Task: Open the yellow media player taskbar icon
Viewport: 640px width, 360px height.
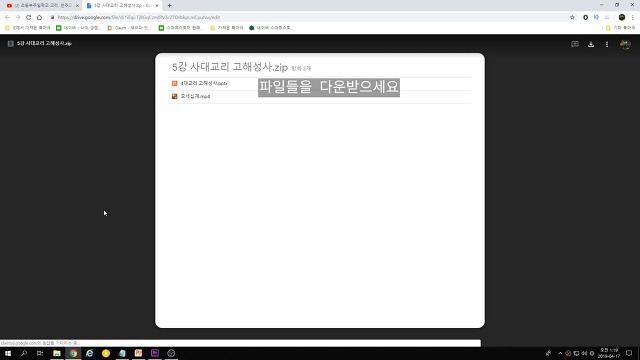Action: pyautogui.click(x=106, y=353)
